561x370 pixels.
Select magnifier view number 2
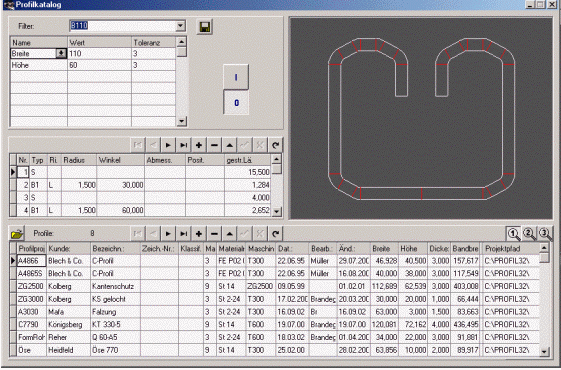point(529,234)
